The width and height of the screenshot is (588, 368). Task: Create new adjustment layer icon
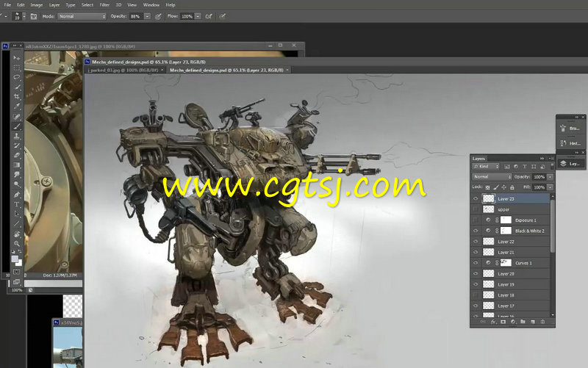pyautogui.click(x=513, y=322)
